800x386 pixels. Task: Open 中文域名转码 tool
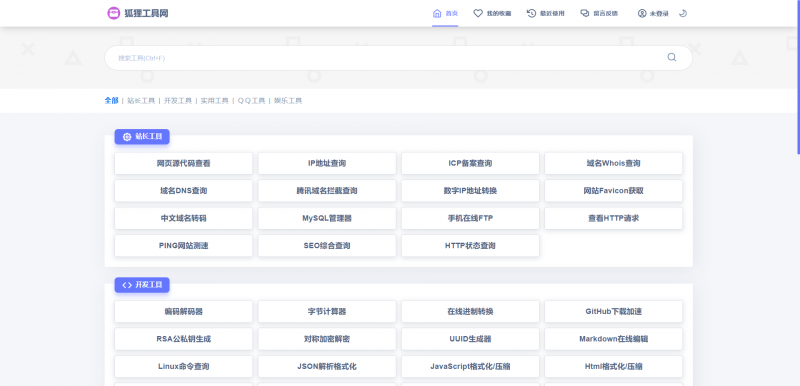tap(183, 218)
